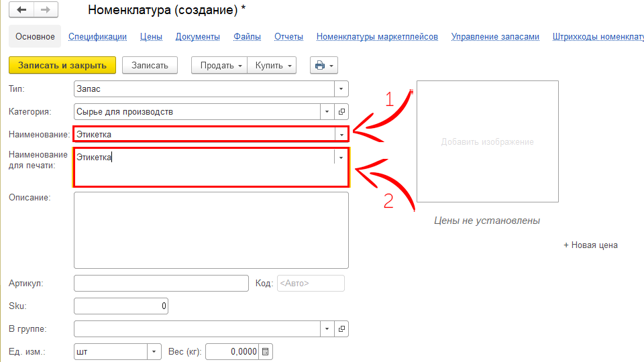Click the + Новая цена link
Viewport: 644px width, 362px height.
click(x=590, y=245)
